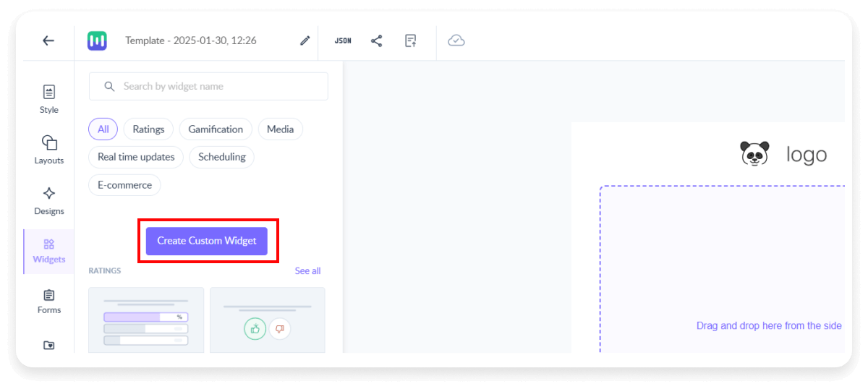Image resolution: width=868 pixels, height=389 pixels.
Task: Click the share icon in top toolbar
Action: coord(377,40)
